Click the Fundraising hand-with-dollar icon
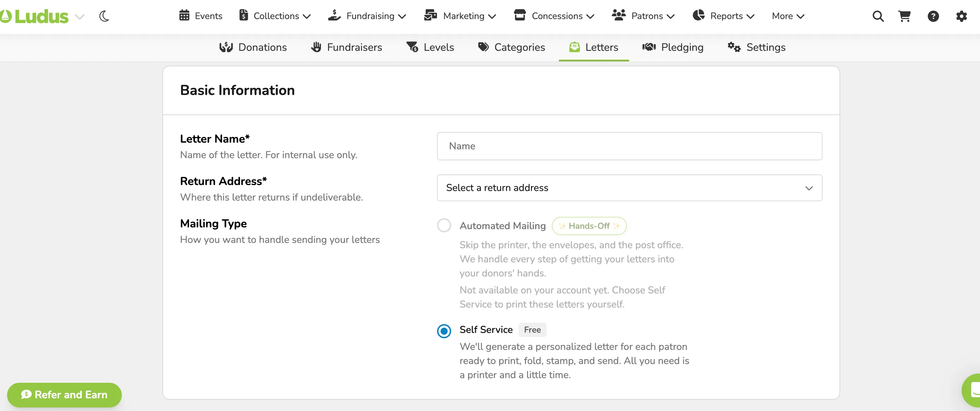This screenshot has width=980, height=411. [334, 15]
